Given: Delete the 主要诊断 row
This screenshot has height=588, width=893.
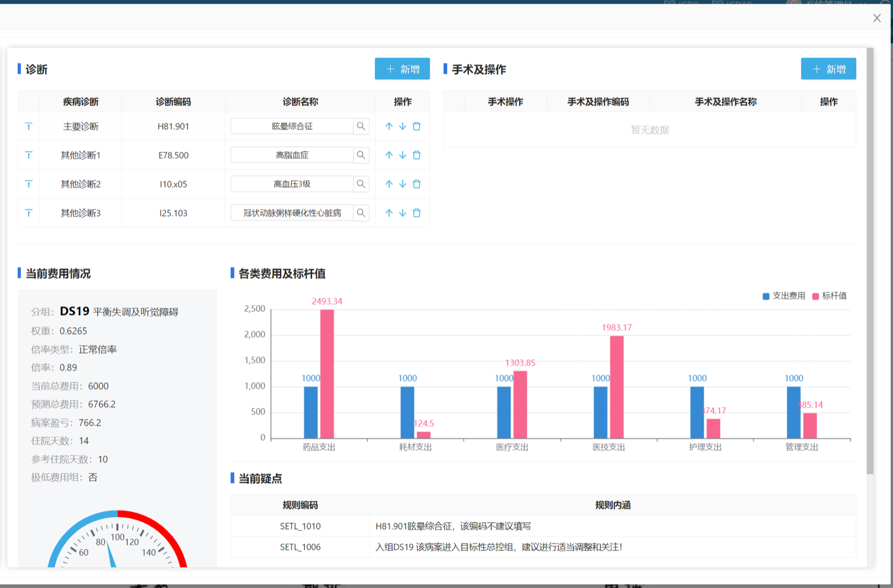Looking at the screenshot, I should click(416, 126).
